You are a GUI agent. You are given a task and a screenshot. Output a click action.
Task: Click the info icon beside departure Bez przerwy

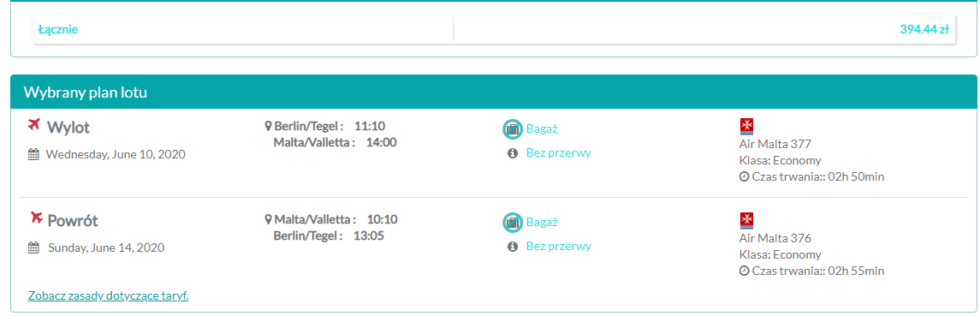(x=513, y=153)
